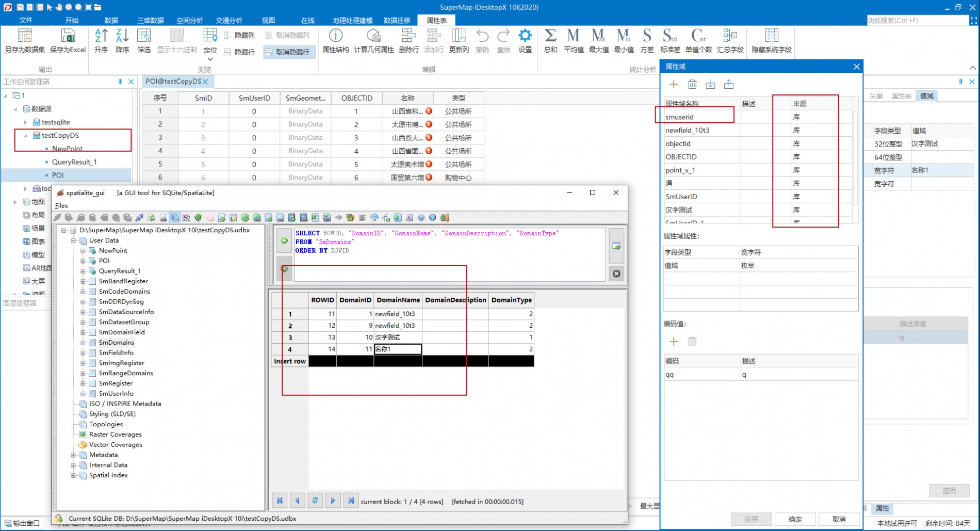
Task: Click cell 名称1 in SmDomains results
Action: 398,349
